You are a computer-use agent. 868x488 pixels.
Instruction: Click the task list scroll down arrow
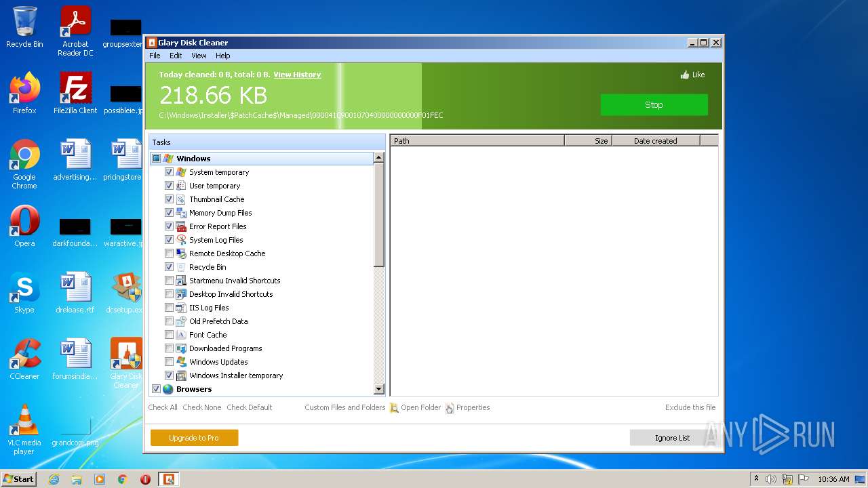tap(379, 389)
